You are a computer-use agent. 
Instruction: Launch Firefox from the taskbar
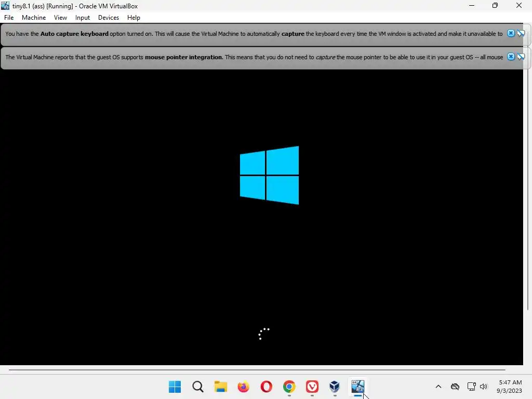coord(244,387)
